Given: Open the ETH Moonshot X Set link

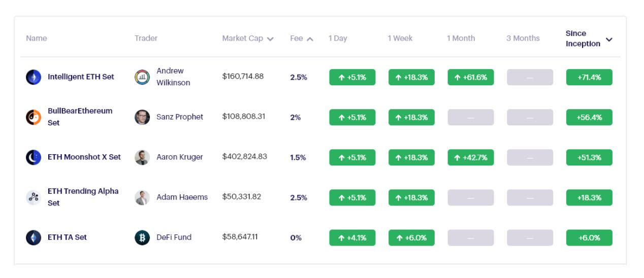Looking at the screenshot, I should click(84, 157).
